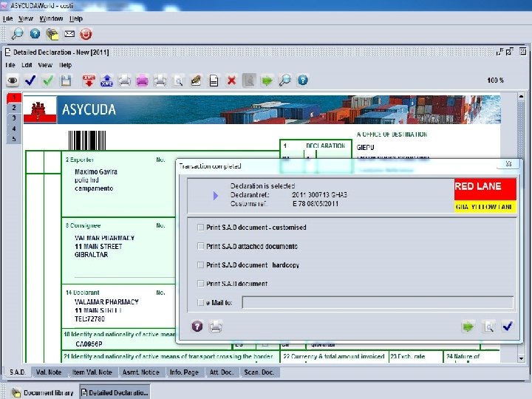
Task: Click the greyed-out document search icon
Action: [x=249, y=81]
